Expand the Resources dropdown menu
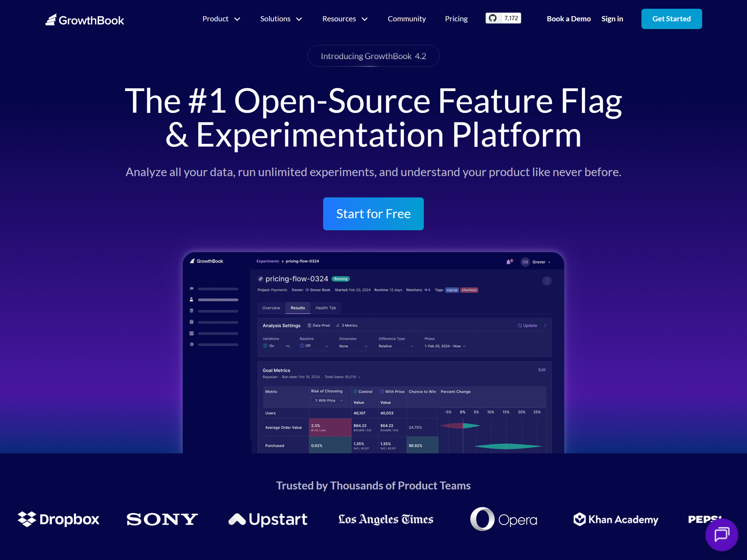 pyautogui.click(x=344, y=19)
